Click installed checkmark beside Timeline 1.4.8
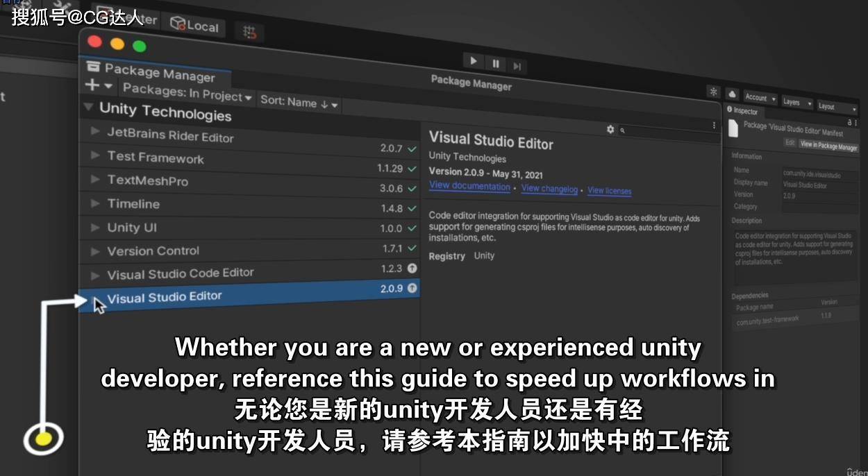This screenshot has width=868, height=476. pos(412,208)
